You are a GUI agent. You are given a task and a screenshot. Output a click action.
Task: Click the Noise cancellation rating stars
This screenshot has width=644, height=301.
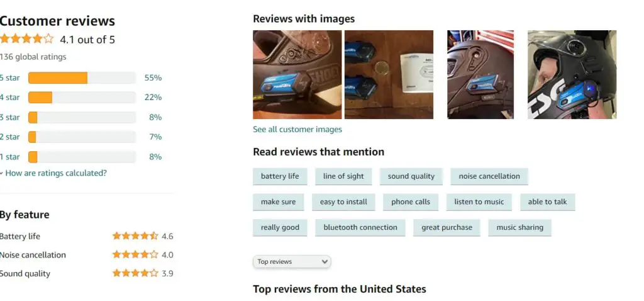click(135, 254)
